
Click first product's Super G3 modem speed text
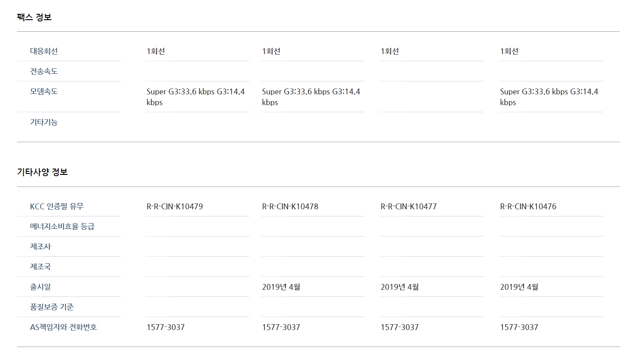(x=196, y=97)
